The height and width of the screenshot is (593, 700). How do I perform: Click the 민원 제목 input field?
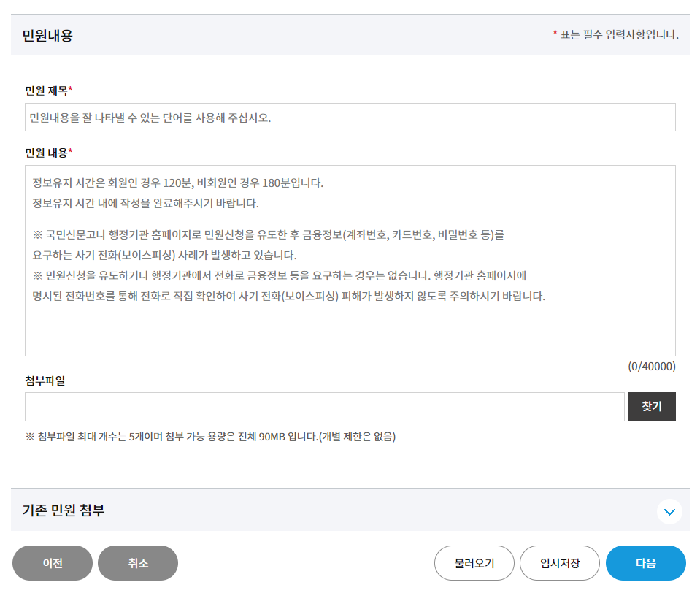350,118
